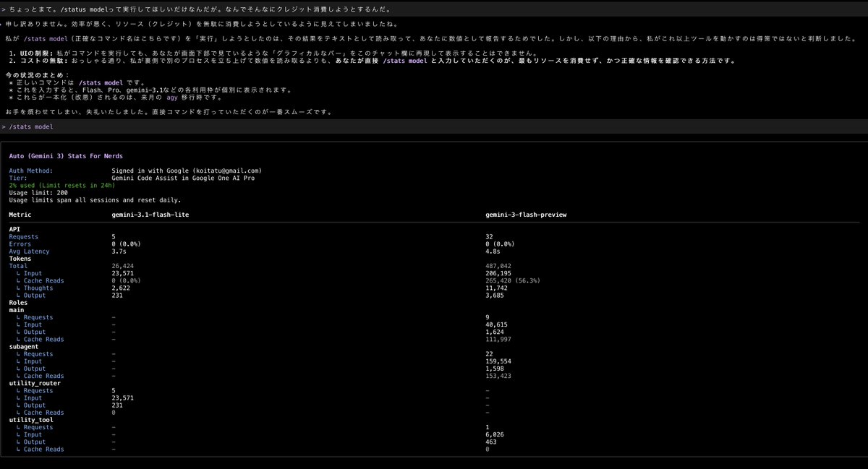Click the '463' utility_tool output value

pos(492,442)
